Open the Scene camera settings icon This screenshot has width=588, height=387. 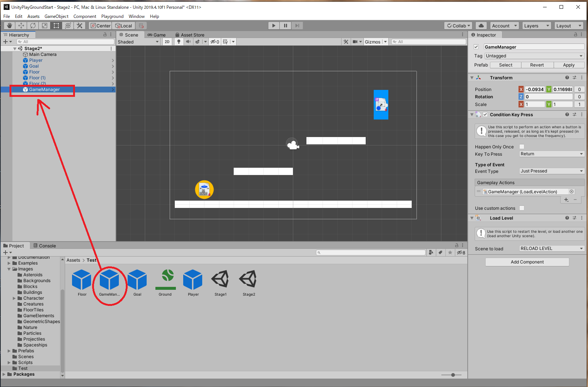click(x=355, y=42)
